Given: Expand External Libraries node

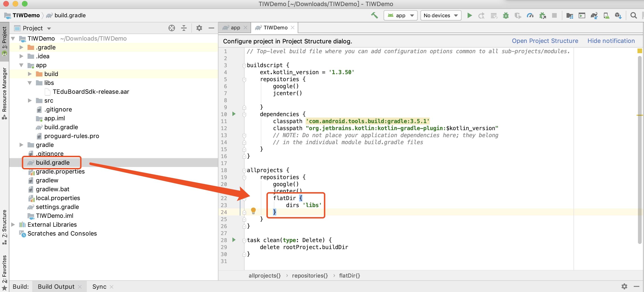Looking at the screenshot, I should pyautogui.click(x=13, y=225).
